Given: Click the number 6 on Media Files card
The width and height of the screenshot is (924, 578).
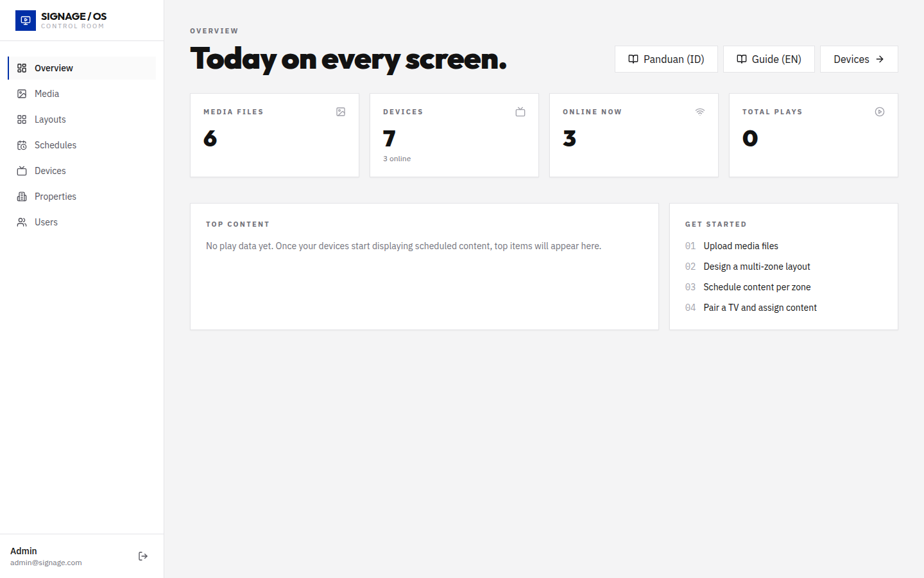Looking at the screenshot, I should pos(210,139).
